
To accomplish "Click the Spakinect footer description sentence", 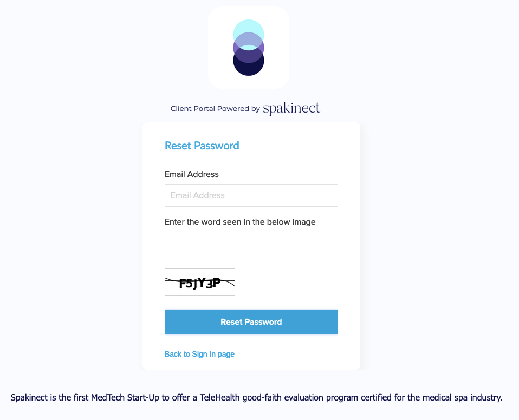I will 257,397.
